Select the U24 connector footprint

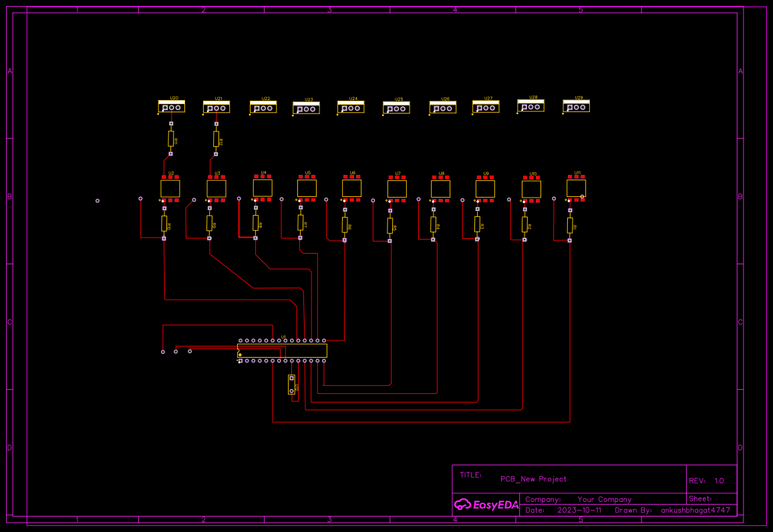click(x=351, y=107)
